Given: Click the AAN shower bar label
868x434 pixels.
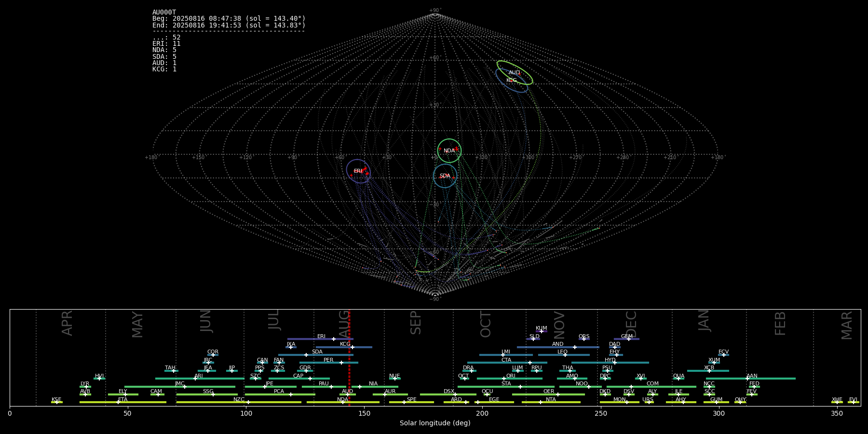Looking at the screenshot, I should (752, 376).
